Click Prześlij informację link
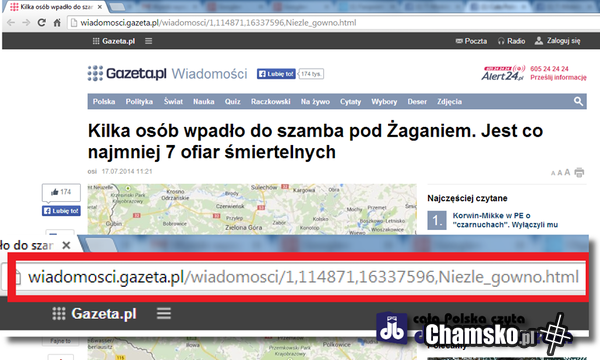600x360 pixels. pos(558,77)
